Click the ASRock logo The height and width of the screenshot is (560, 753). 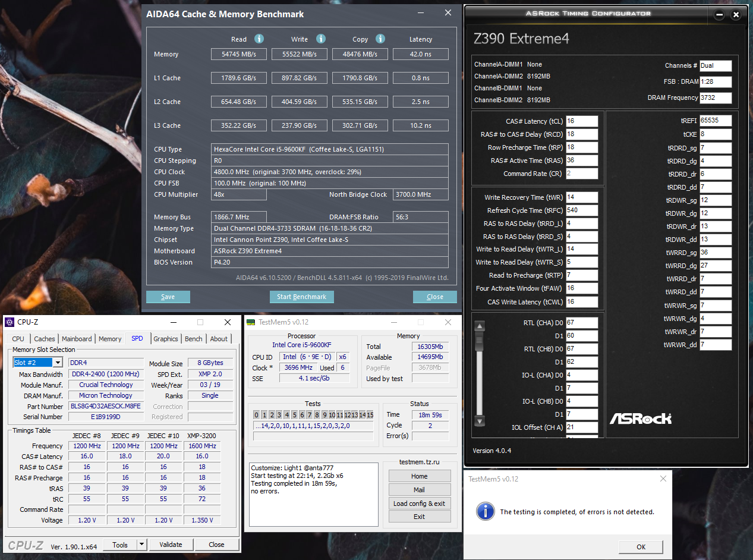coord(641,418)
